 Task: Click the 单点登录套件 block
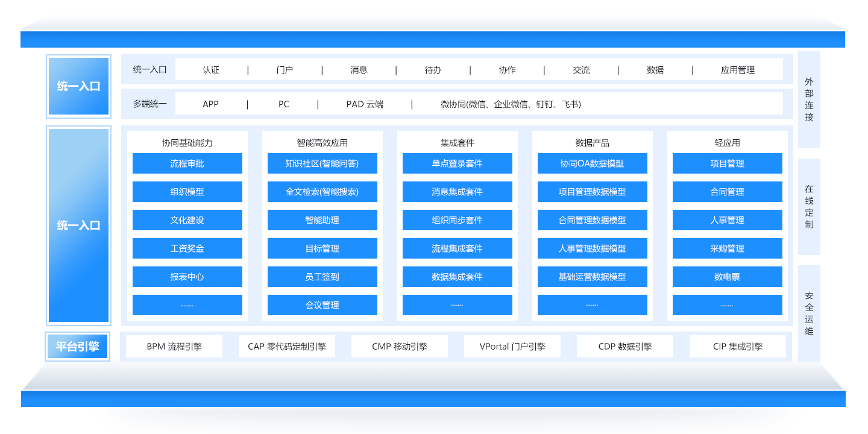pyautogui.click(x=457, y=163)
